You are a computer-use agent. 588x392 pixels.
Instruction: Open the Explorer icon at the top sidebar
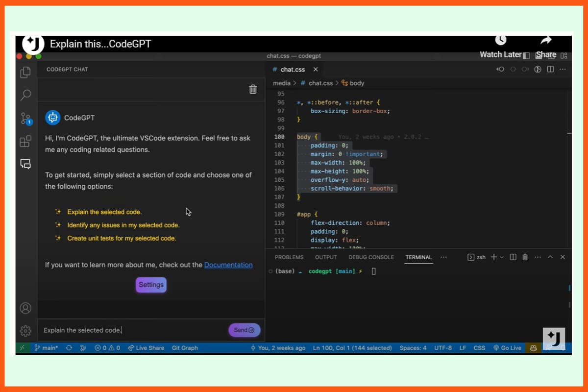click(26, 72)
